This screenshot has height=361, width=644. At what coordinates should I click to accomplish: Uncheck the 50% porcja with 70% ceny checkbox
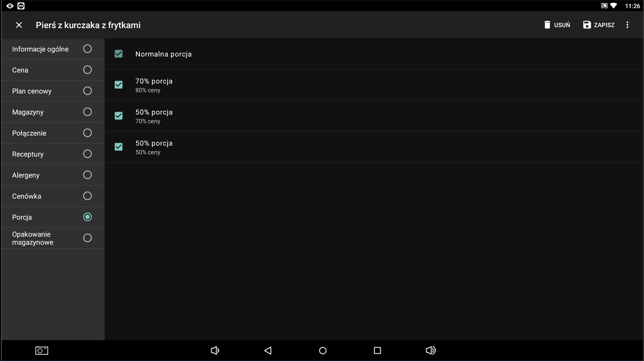(119, 116)
